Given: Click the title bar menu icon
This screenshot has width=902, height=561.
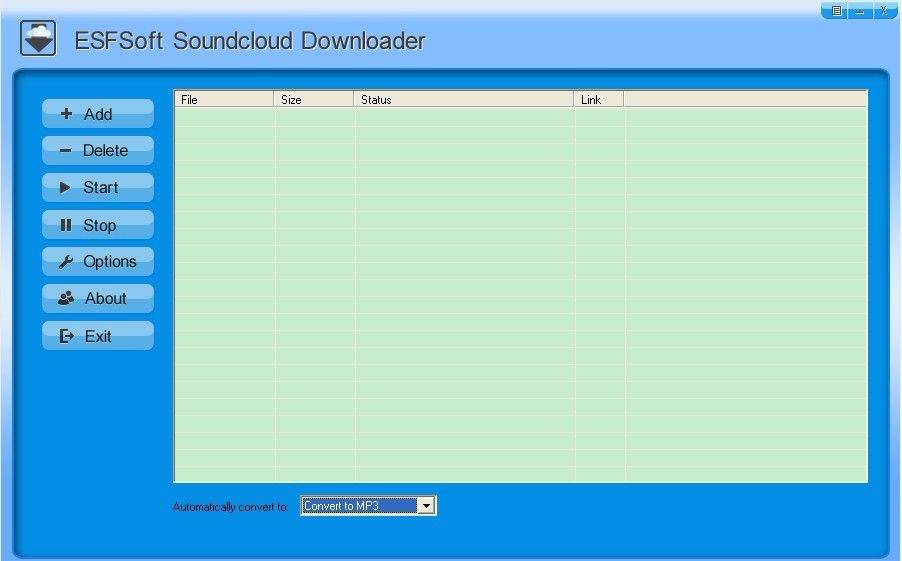Looking at the screenshot, I should pyautogui.click(x=836, y=10).
